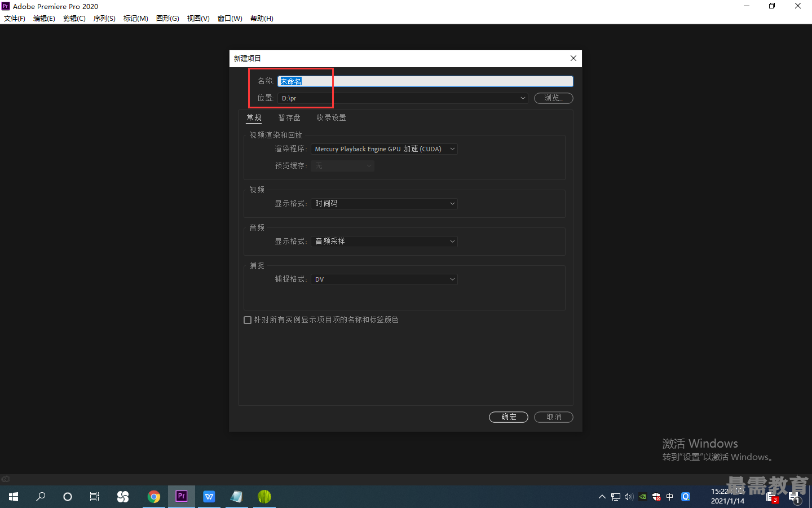812x508 pixels.
Task: Open the 标记(M) menu
Action: pyautogui.click(x=136, y=19)
